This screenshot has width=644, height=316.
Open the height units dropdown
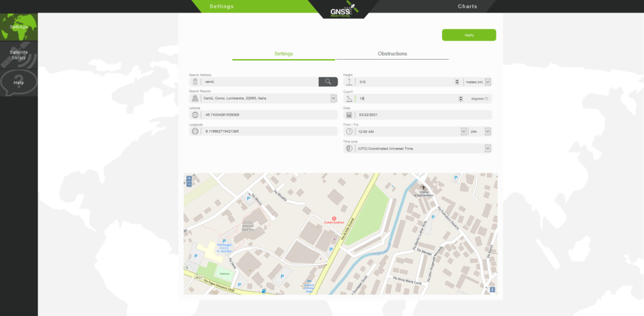(487, 82)
